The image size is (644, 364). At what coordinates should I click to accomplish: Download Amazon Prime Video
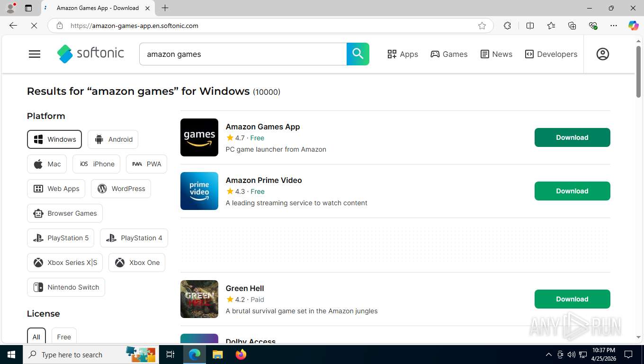(572, 191)
